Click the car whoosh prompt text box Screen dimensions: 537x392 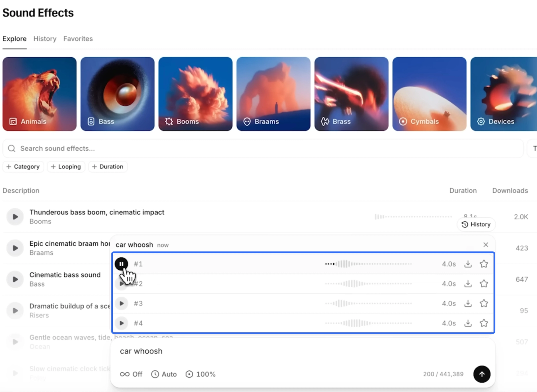click(303, 351)
